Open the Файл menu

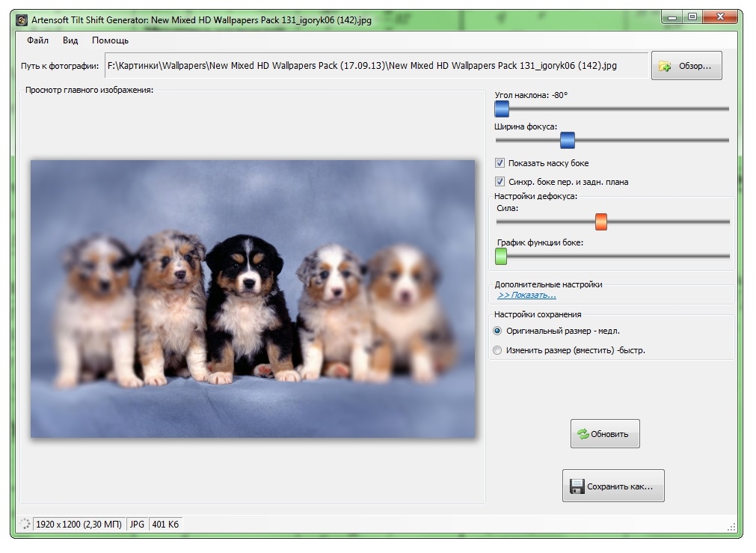(x=37, y=40)
